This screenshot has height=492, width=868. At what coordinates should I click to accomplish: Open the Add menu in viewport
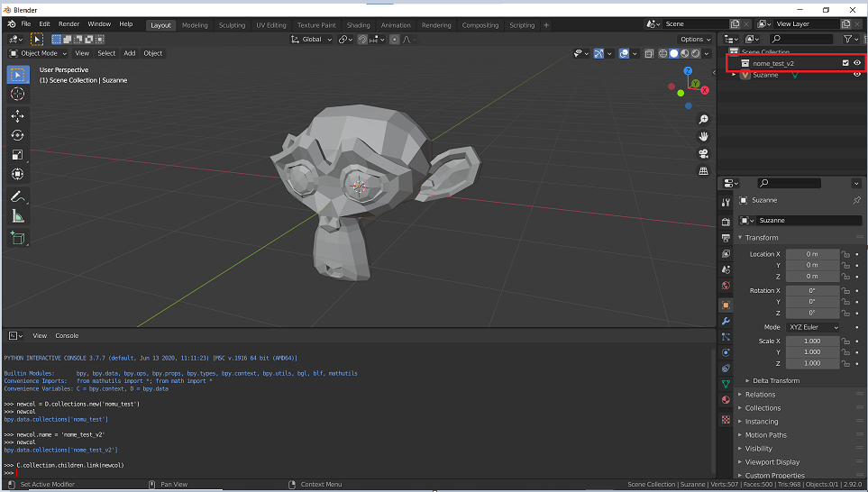[x=130, y=54]
